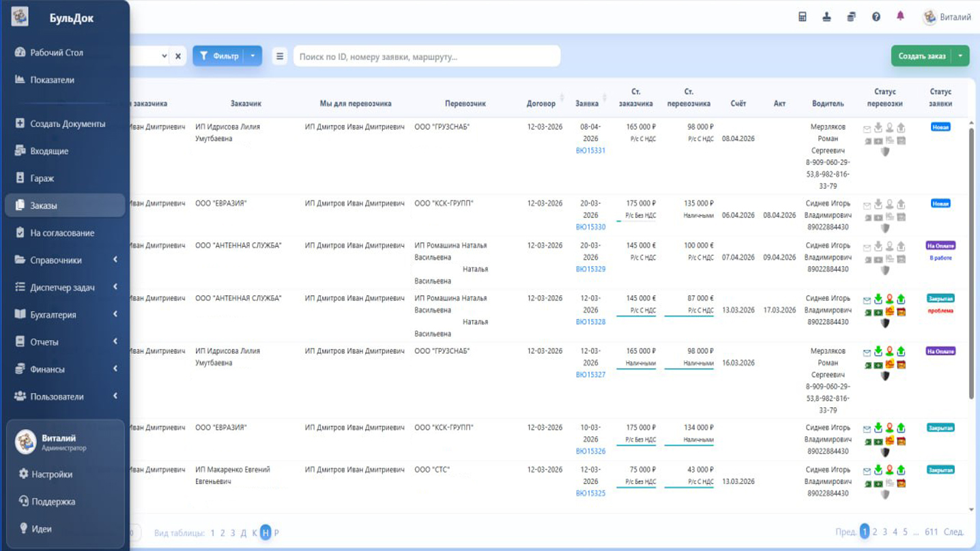Viewport: 980px width, 551px height.
Task: Click the Гараж sidebar icon
Action: [20, 178]
